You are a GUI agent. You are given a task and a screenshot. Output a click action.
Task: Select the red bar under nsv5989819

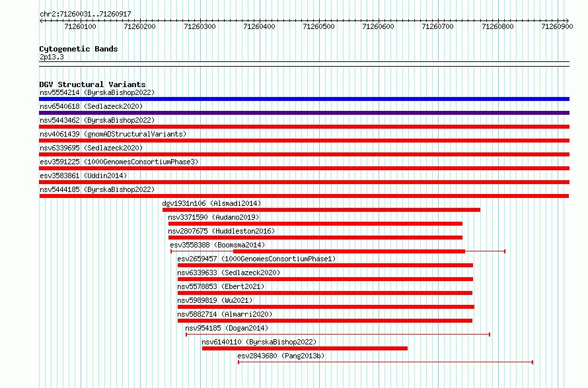coord(326,307)
